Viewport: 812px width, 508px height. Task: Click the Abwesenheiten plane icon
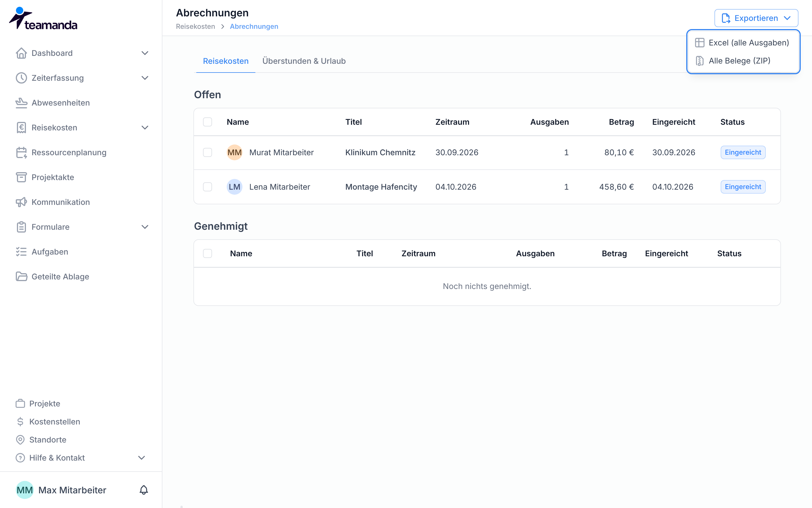pos(21,103)
